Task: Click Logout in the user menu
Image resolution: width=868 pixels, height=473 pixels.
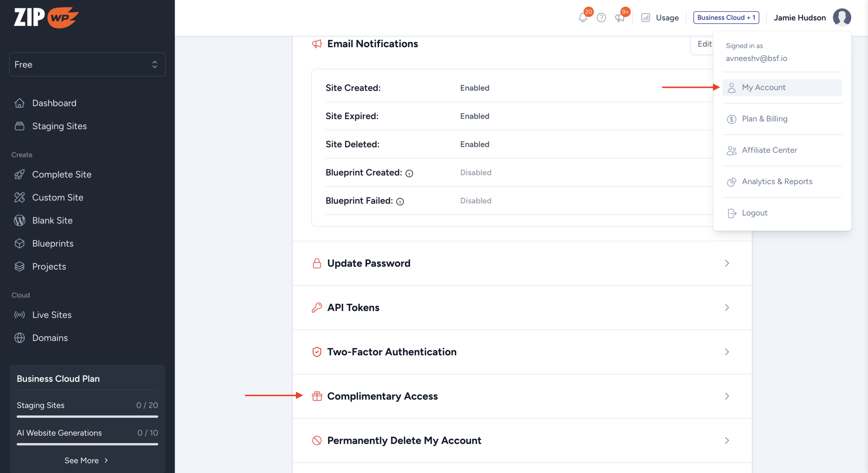Action: point(754,213)
